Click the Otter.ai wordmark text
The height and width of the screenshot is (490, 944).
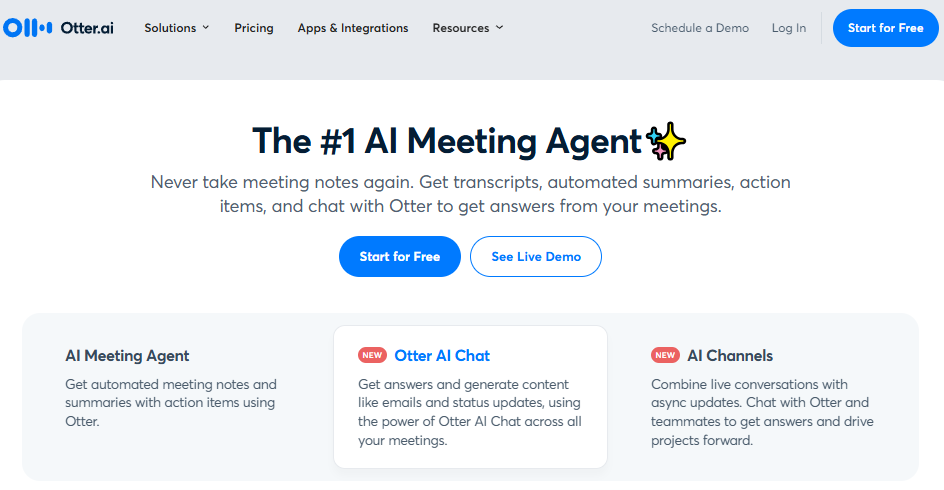pos(87,28)
